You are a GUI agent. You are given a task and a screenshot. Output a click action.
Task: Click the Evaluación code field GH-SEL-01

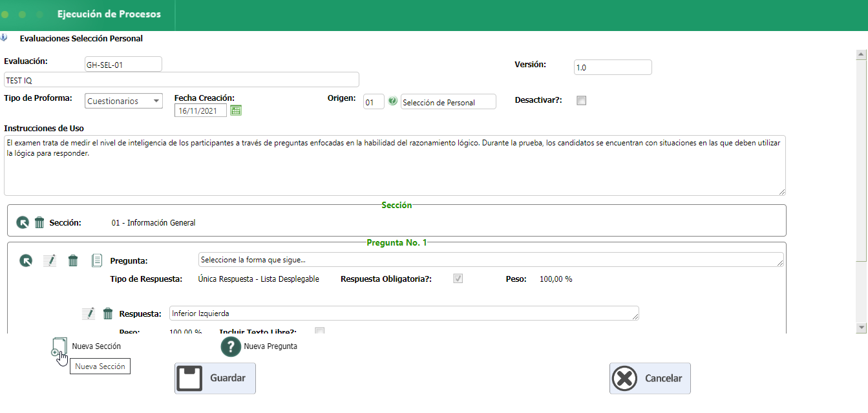click(x=123, y=64)
